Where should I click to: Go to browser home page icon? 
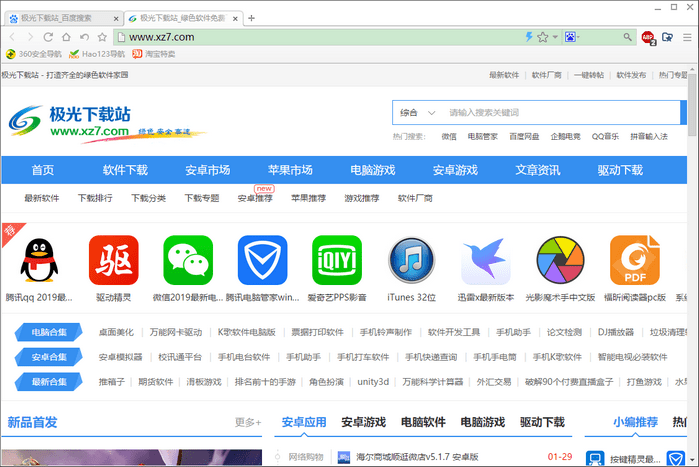[66, 37]
